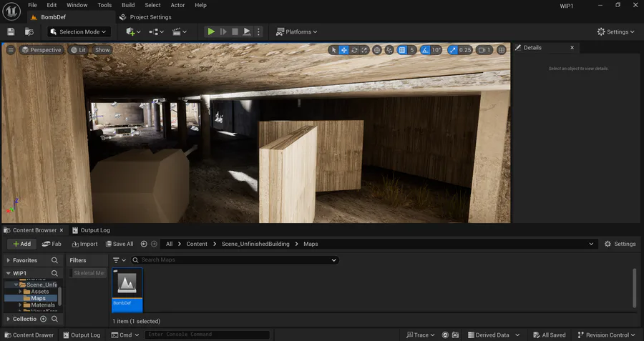
Task: Select the translate (move) gizmo tool
Action: click(x=344, y=50)
